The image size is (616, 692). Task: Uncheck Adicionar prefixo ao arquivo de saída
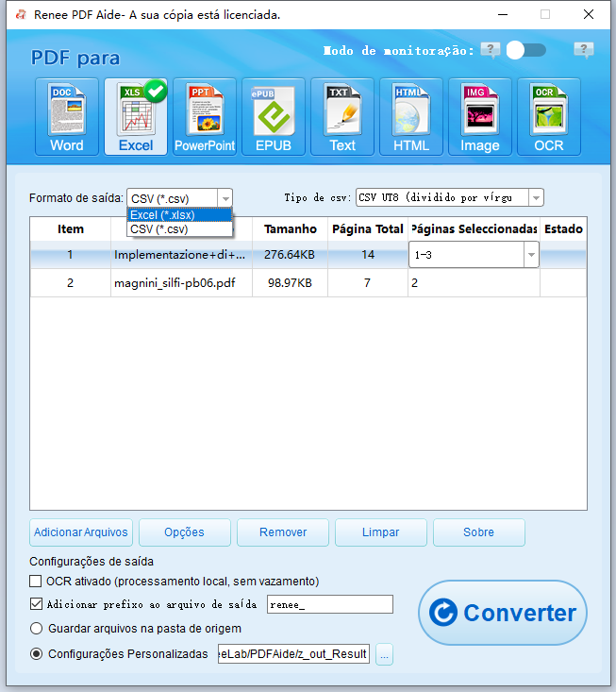point(36,604)
